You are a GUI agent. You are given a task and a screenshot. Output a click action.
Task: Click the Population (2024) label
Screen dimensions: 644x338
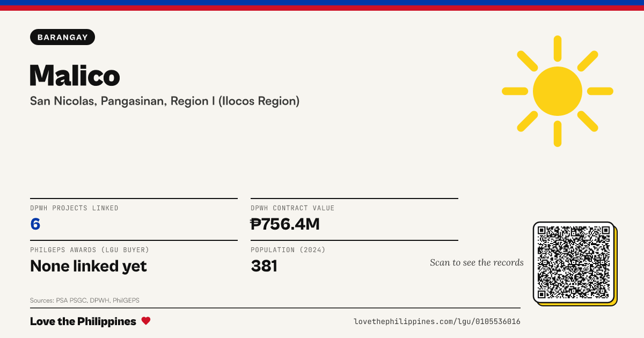[288, 250]
